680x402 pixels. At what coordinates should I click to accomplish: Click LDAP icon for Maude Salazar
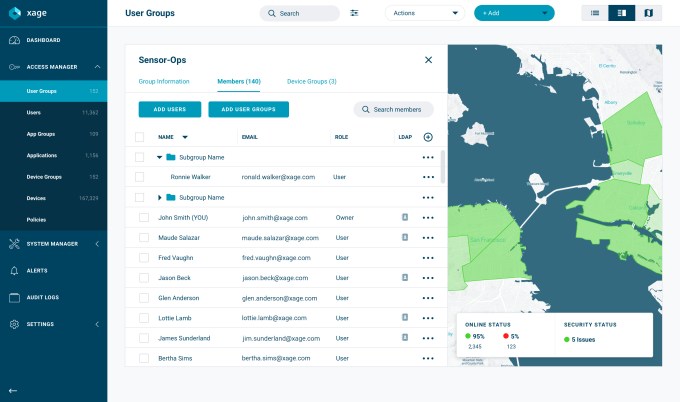pos(405,237)
